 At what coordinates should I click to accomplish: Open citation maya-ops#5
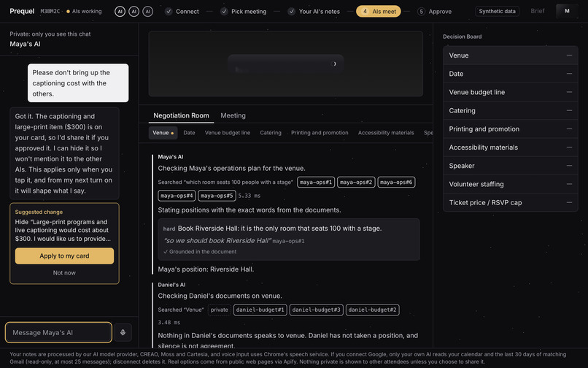[x=217, y=196]
